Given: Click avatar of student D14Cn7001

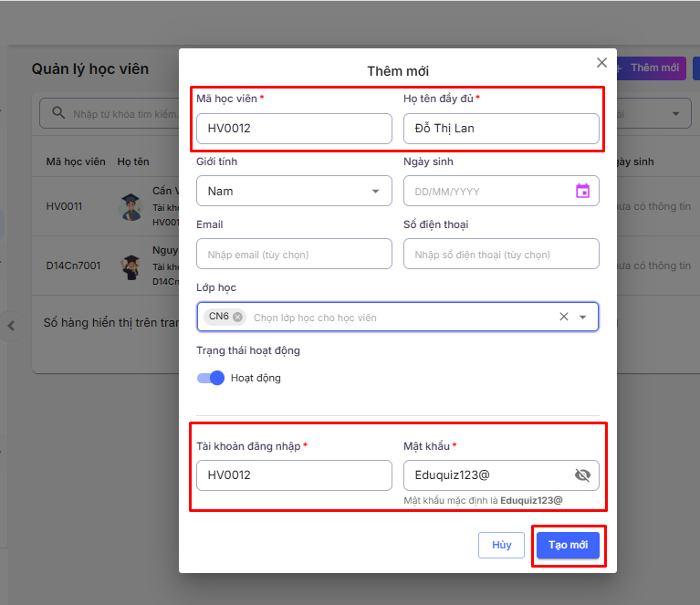Looking at the screenshot, I should [x=131, y=266].
